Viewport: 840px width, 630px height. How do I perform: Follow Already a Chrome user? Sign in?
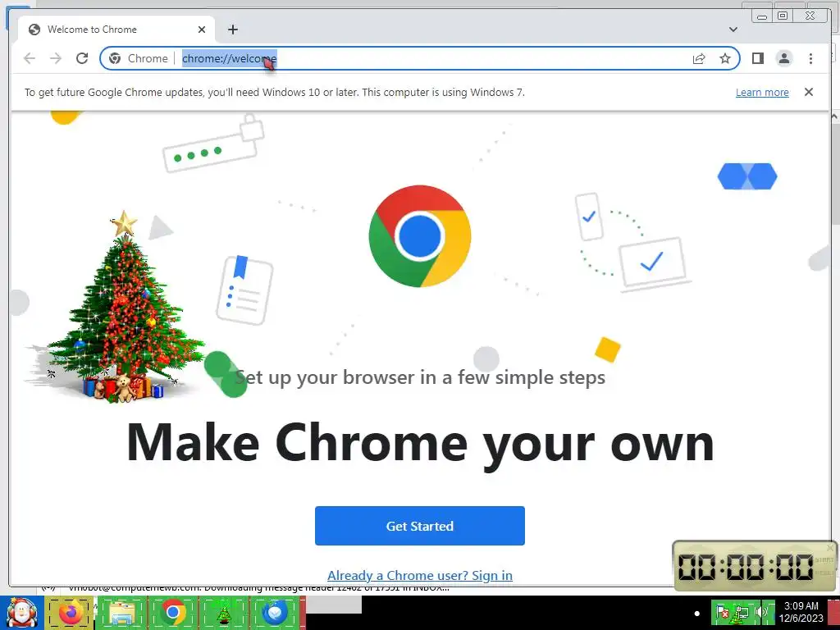pos(419,575)
